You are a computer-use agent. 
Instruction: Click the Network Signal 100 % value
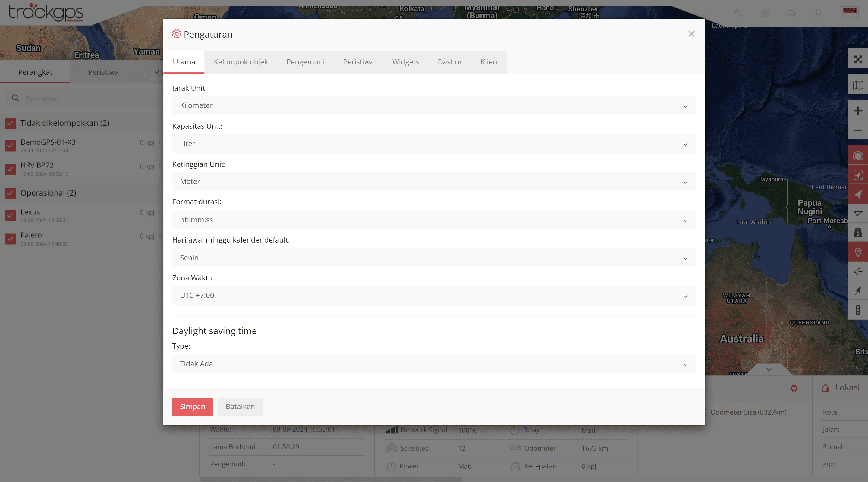click(x=467, y=430)
